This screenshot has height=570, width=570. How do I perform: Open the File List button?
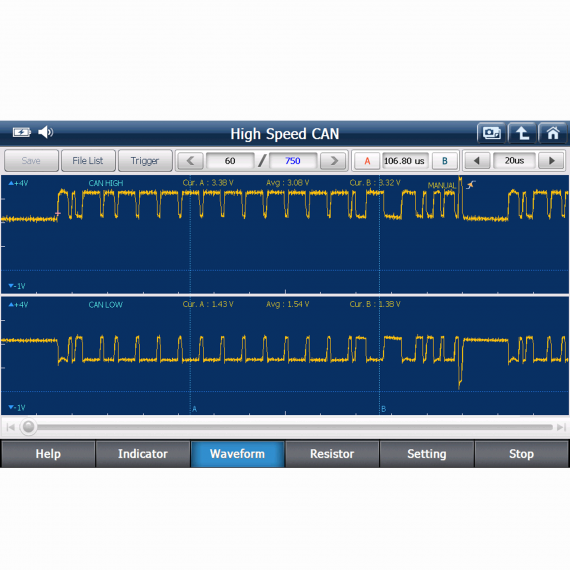(x=88, y=161)
